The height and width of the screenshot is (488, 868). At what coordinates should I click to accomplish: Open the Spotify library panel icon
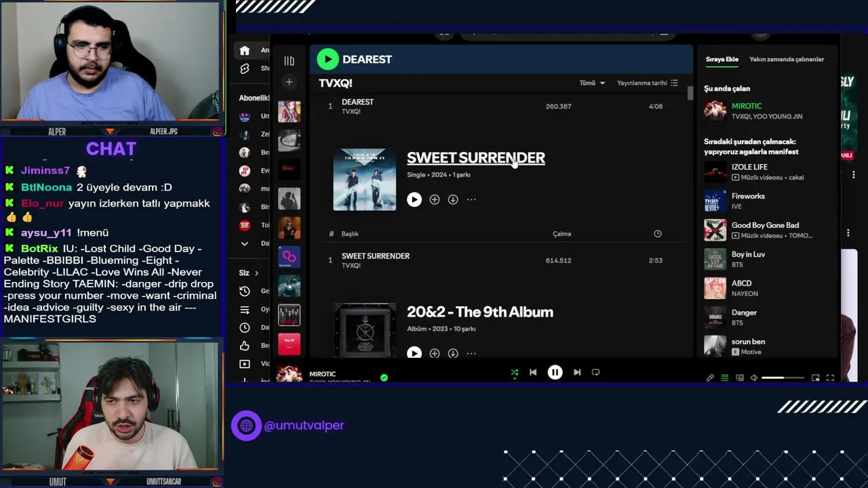point(289,61)
